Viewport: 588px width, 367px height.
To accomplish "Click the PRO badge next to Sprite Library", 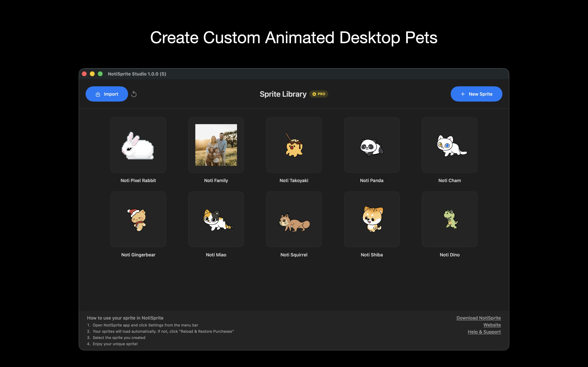I will click(319, 94).
